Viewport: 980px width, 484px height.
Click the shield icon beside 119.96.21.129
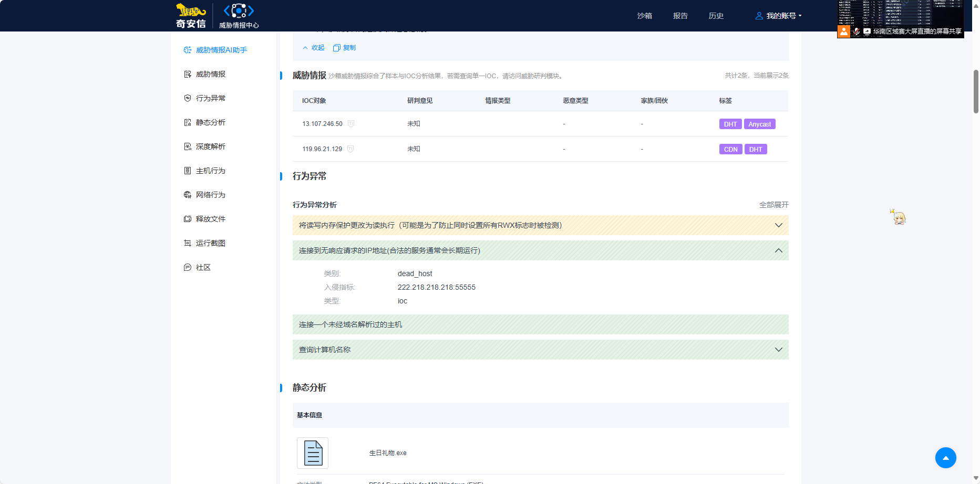pyautogui.click(x=350, y=149)
